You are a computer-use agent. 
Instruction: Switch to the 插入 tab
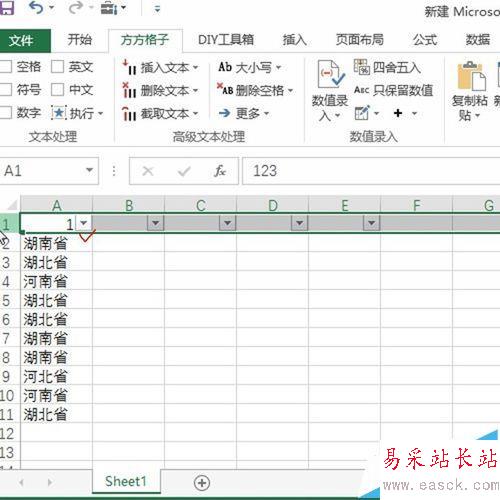tap(295, 40)
